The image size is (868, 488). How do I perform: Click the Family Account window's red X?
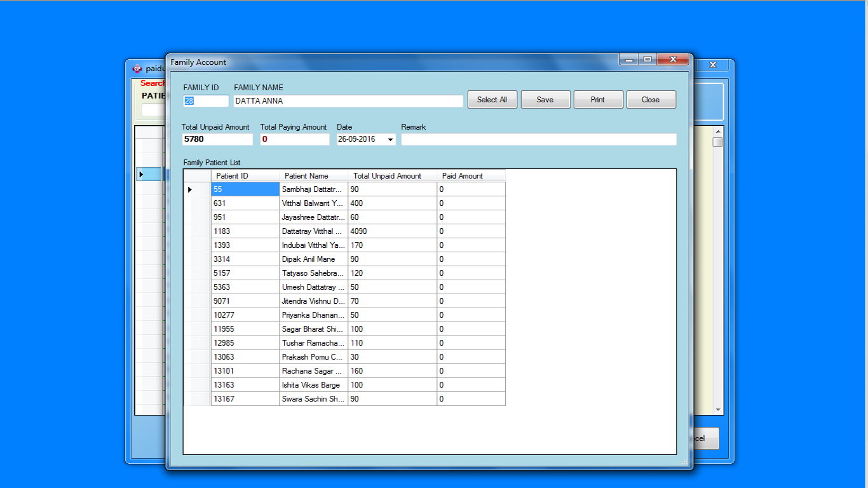tap(674, 60)
